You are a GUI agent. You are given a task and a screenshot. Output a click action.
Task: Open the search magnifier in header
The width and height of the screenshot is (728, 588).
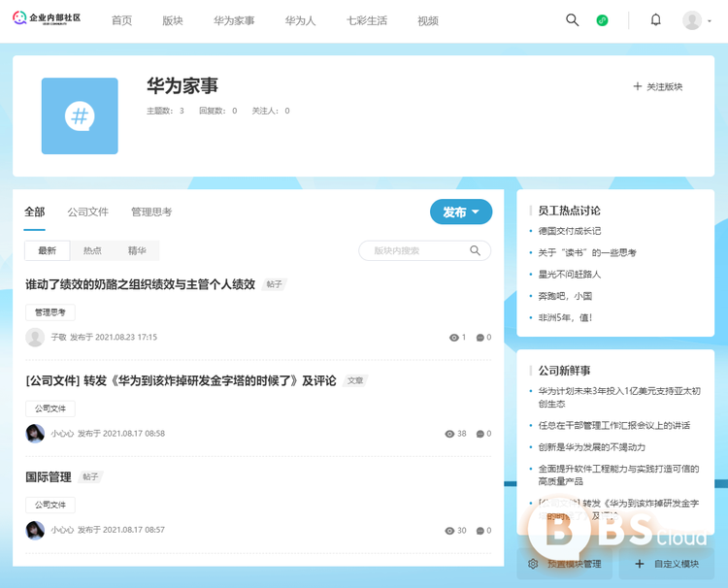point(572,20)
